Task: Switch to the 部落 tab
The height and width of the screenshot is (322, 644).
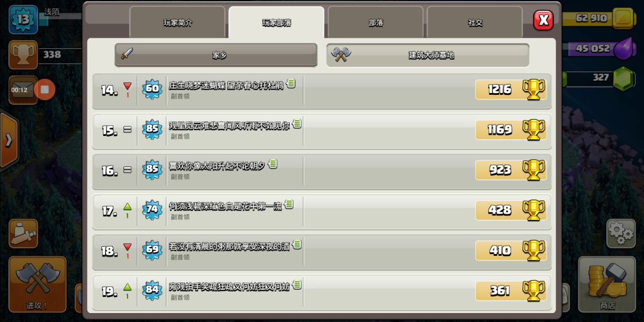Action: click(376, 23)
